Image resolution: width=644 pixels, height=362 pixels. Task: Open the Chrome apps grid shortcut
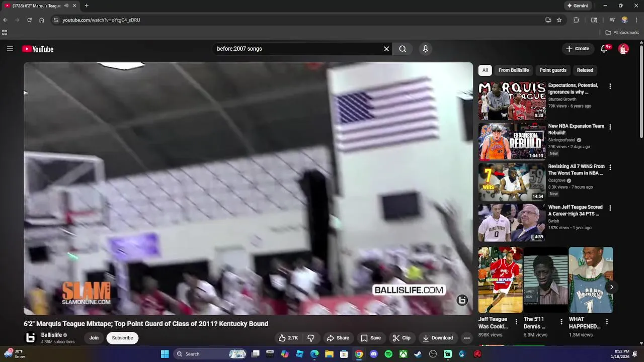[5, 32]
